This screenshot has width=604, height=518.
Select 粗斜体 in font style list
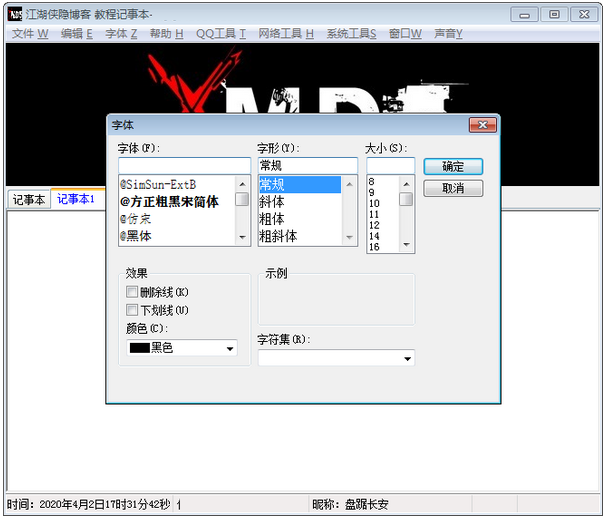300,236
